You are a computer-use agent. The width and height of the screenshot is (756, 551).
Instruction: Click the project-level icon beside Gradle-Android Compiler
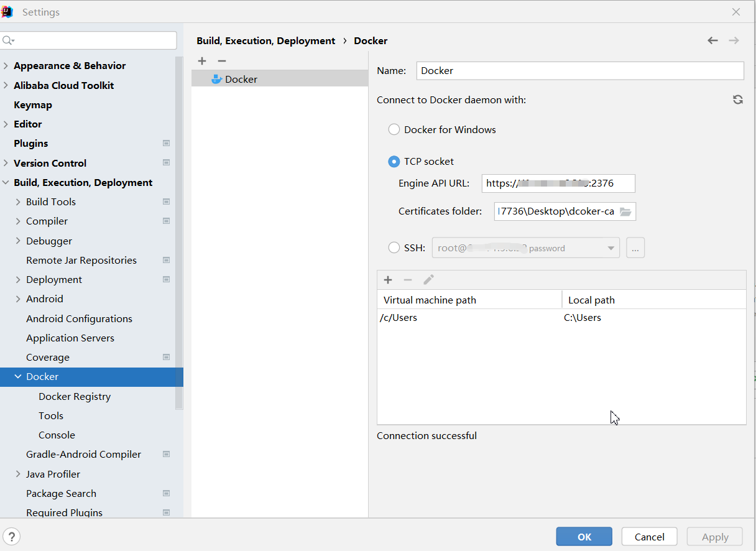(166, 455)
